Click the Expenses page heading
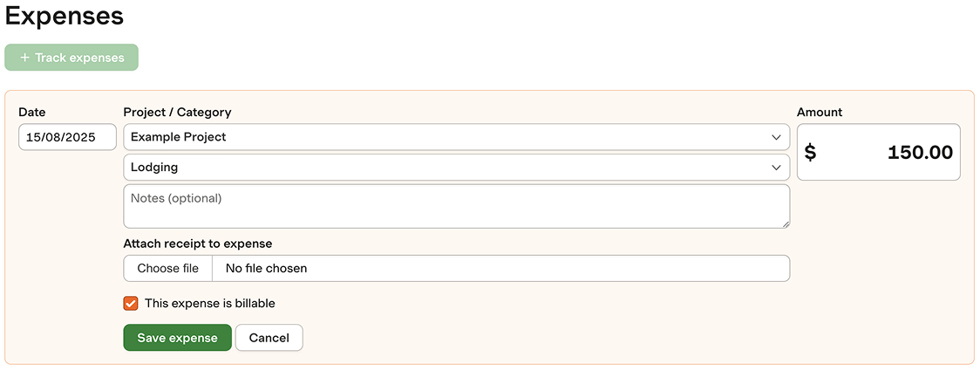The image size is (980, 371). coord(65,16)
